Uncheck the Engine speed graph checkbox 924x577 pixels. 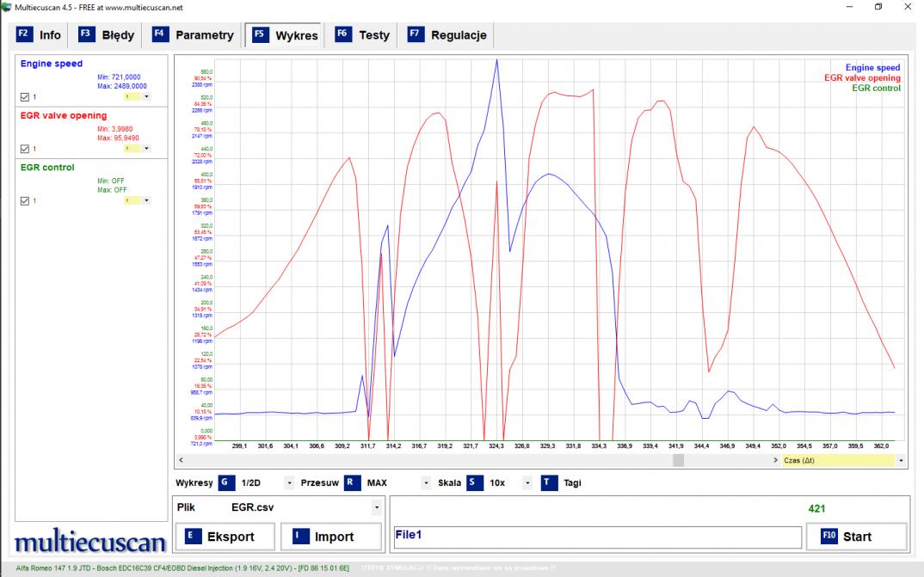coord(25,97)
